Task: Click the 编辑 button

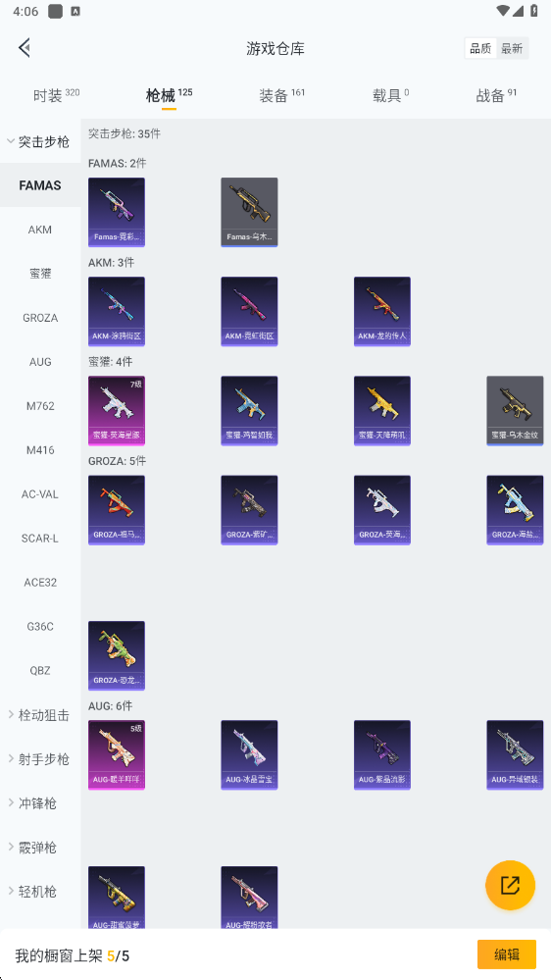Action: point(507,954)
